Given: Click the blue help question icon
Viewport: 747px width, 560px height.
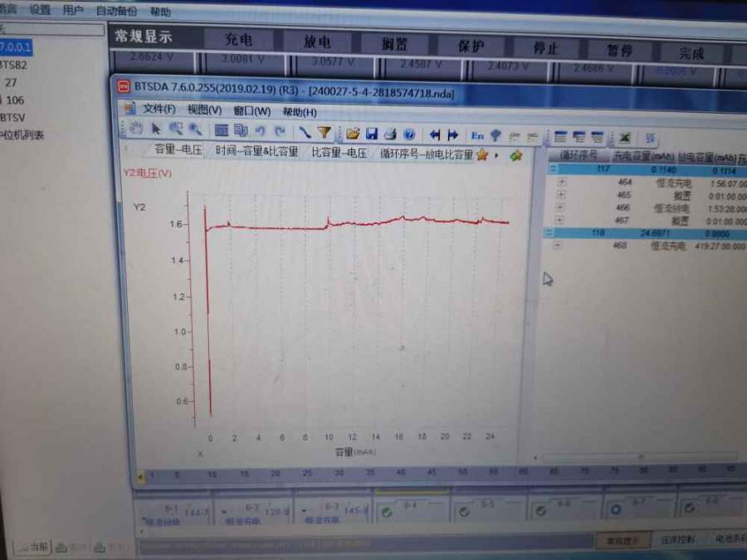Looking at the screenshot, I should [x=408, y=134].
